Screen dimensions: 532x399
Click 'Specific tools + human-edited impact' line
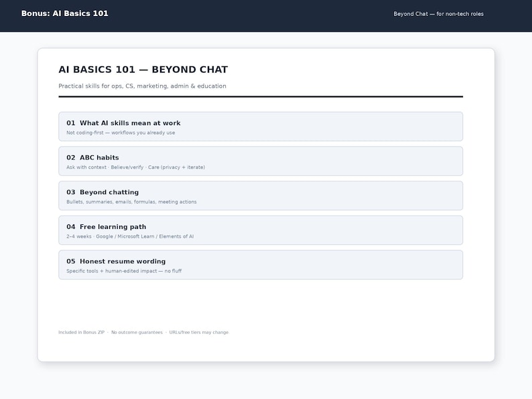pos(124,271)
